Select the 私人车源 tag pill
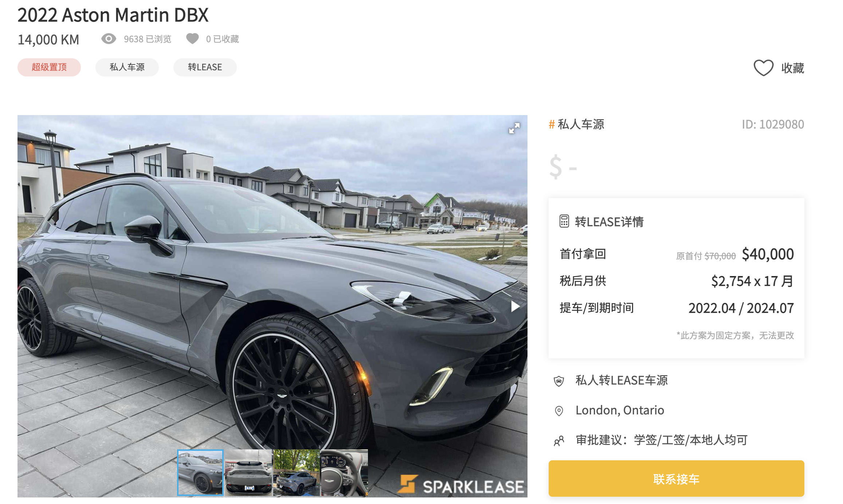This screenshot has height=504, width=843. click(x=127, y=67)
